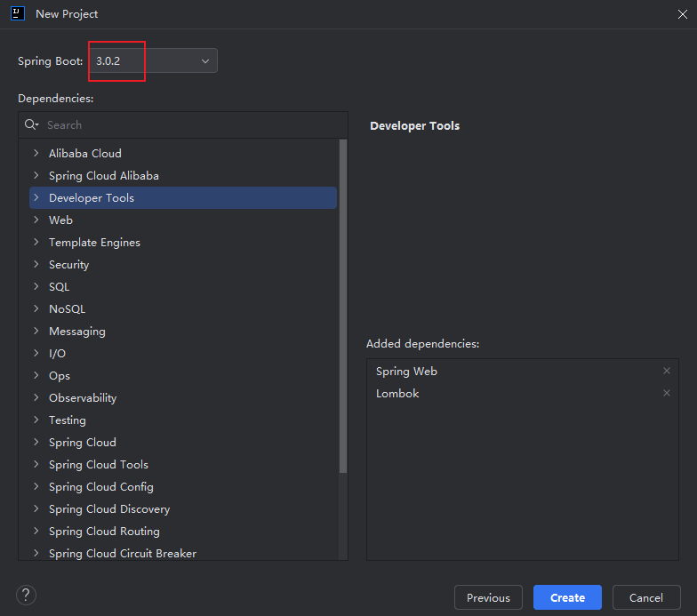Expand the Developer Tools chevron
697x616 pixels.
[36, 197]
